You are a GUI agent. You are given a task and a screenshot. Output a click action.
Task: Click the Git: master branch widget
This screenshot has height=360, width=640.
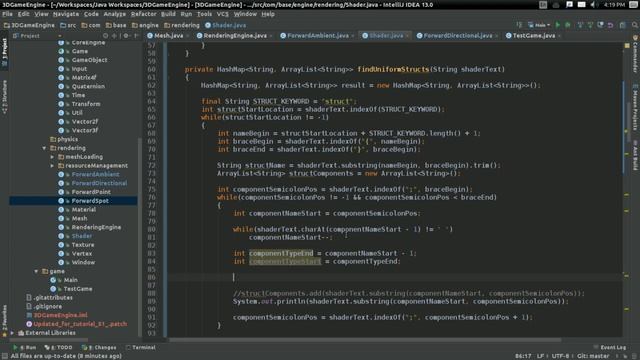[x=593, y=356]
